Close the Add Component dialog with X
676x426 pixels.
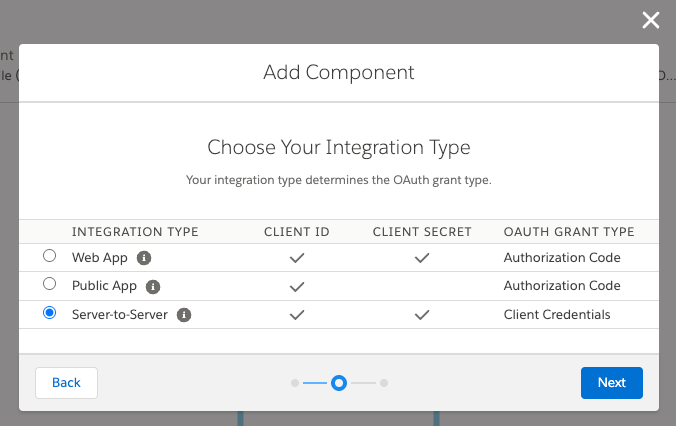651,20
